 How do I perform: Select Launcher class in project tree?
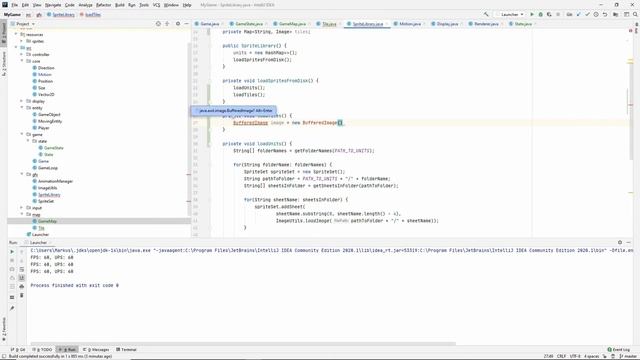(40, 235)
